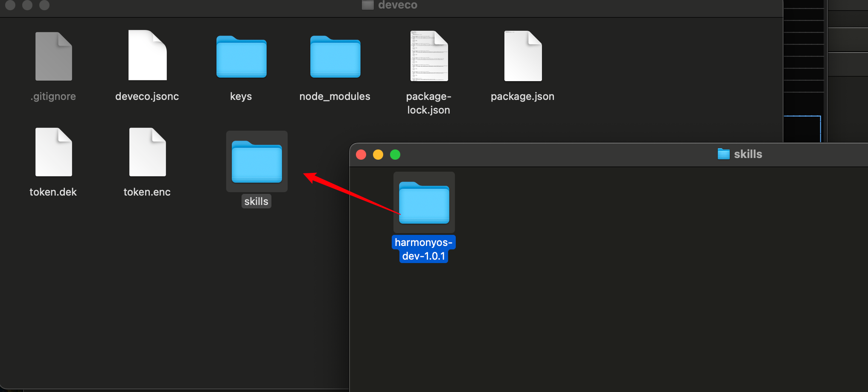Open the keys folder icon
The height and width of the screenshot is (392, 868).
[x=242, y=56]
